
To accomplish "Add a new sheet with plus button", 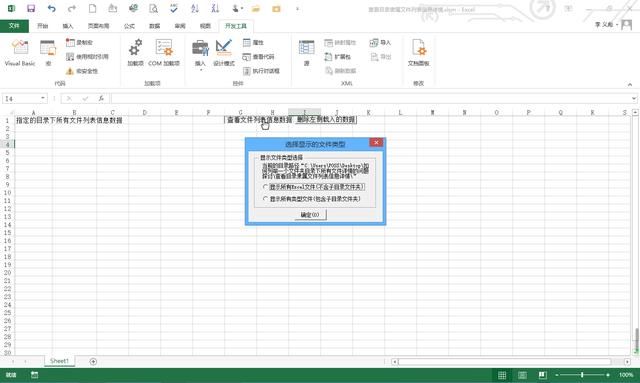I will (x=93, y=361).
